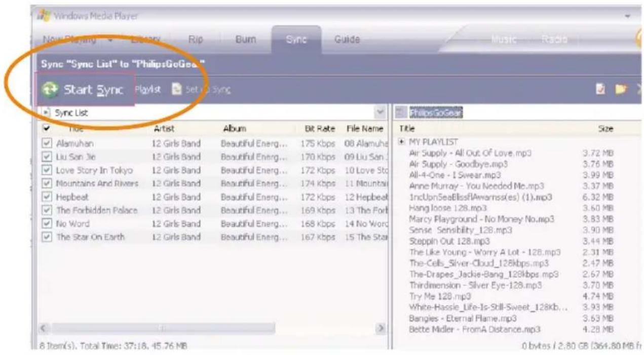Viewport: 644px width, 355px height.
Task: Switch to the Library tab
Action: click(x=145, y=40)
